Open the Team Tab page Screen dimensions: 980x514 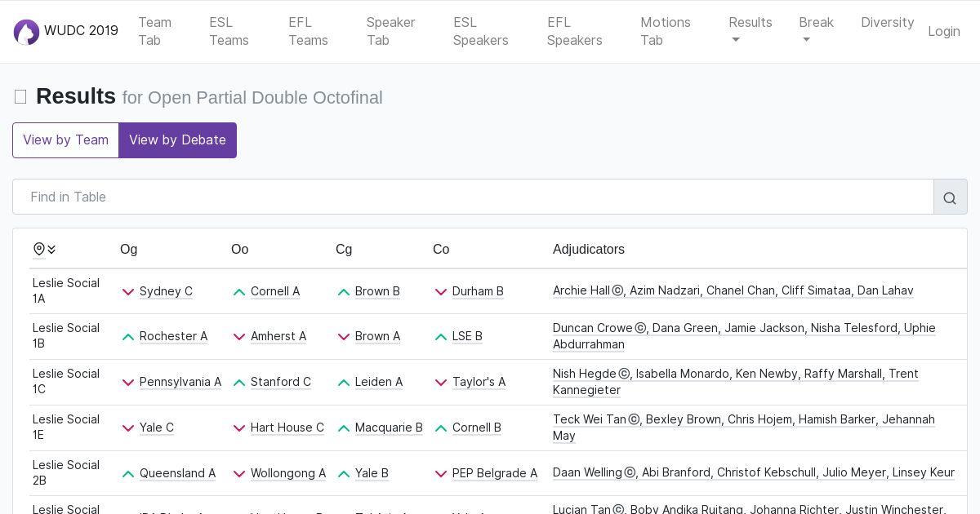pyautogui.click(x=154, y=31)
